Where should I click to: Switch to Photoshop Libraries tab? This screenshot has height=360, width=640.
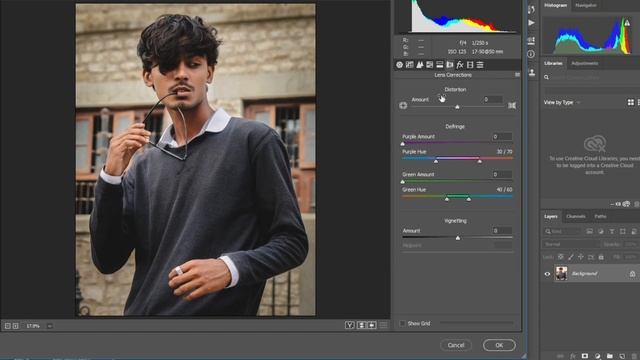click(x=553, y=63)
